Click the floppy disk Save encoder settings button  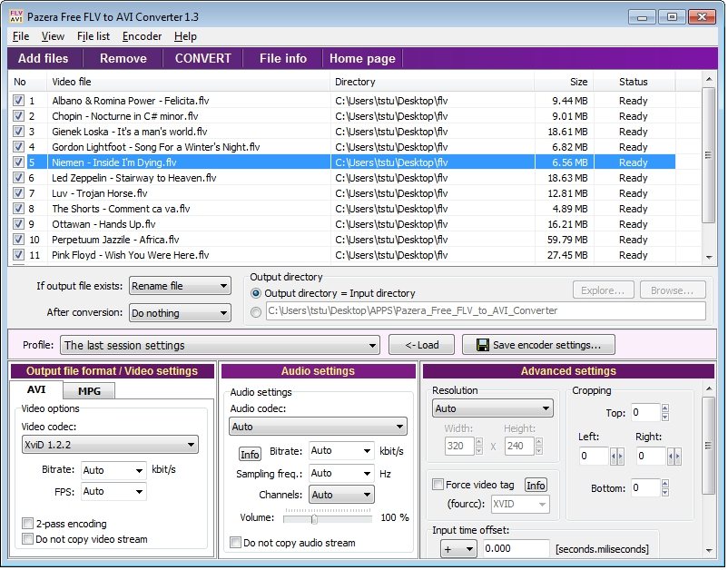coord(538,345)
